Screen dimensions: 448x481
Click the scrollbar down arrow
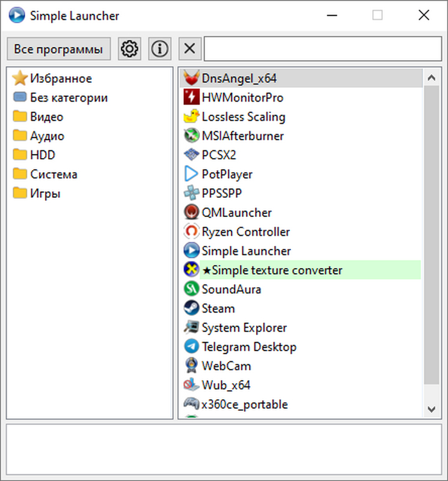tap(431, 409)
